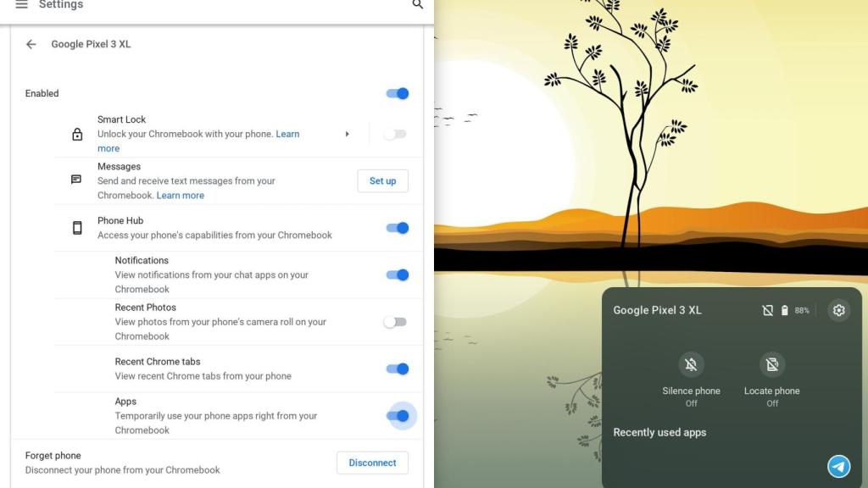Screen dimensions: 868x488
Task: Click the phone battery icon
Action: pyautogui.click(x=784, y=310)
